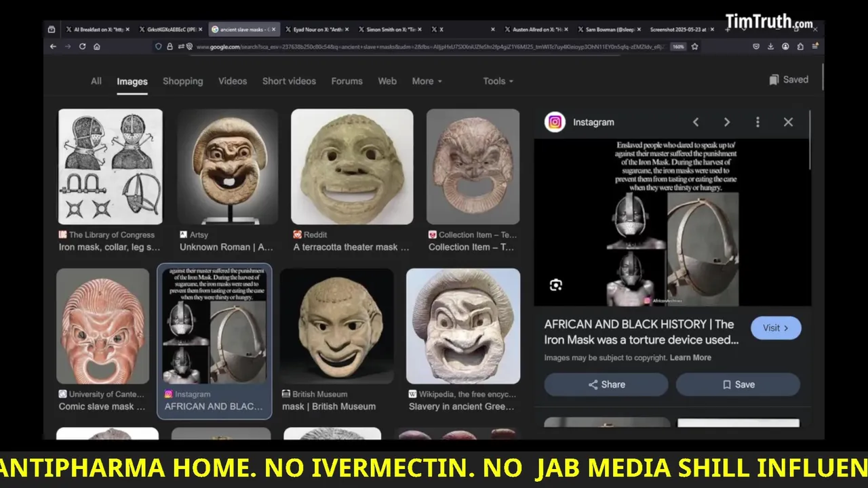
Task: Click the browser forward arrow
Action: point(67,47)
